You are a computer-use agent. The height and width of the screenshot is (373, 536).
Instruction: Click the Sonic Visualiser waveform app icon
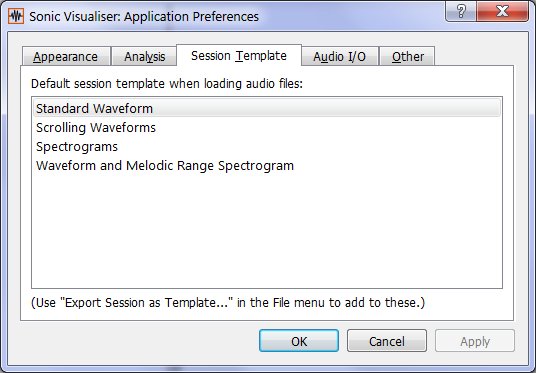click(16, 16)
